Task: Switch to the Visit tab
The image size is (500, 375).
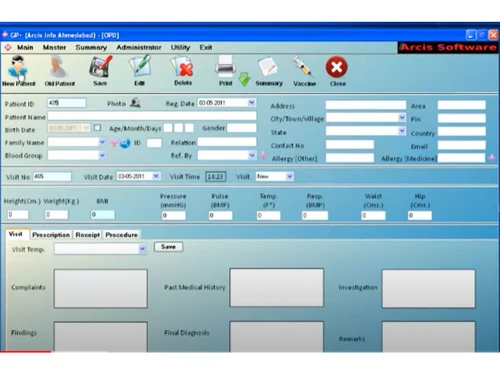Action: pyautogui.click(x=16, y=234)
